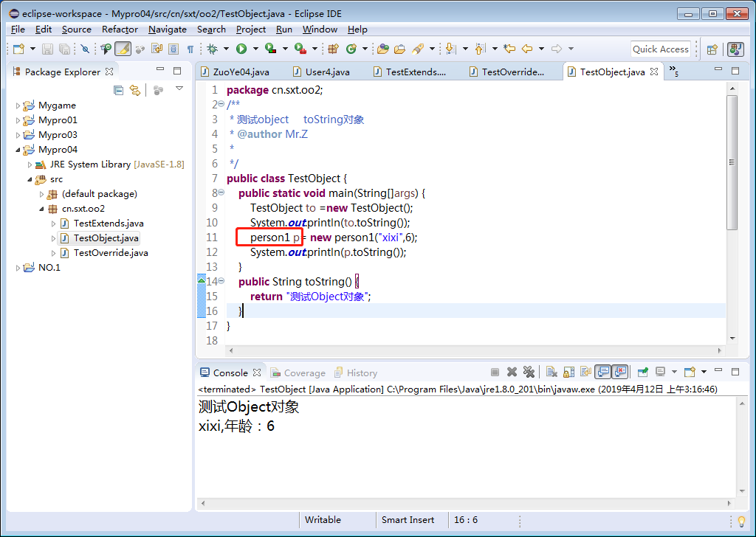Screen dimensions: 756x537
Task: Click the Remove Launch X icon in Console
Action: 512,372
